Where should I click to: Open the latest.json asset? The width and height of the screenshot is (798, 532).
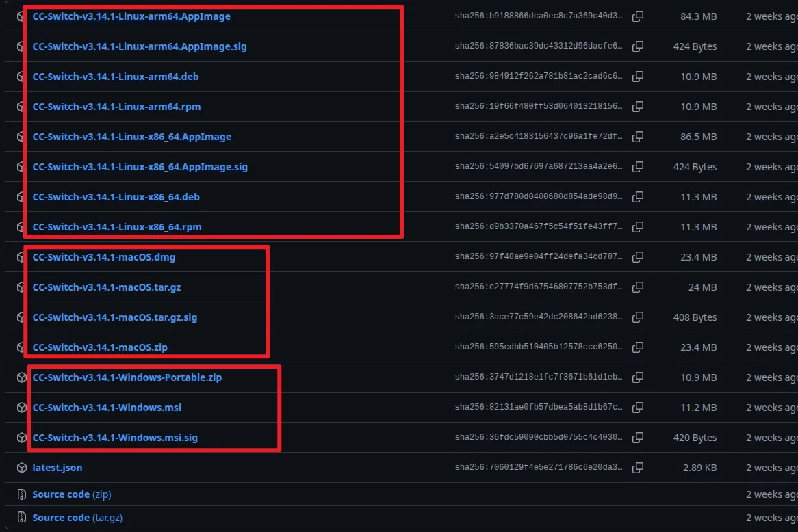click(x=57, y=468)
